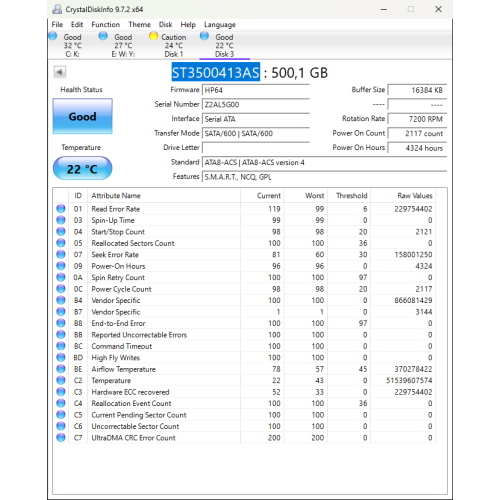Click the CrystalDiskInfo title bar app icon

[57, 9]
